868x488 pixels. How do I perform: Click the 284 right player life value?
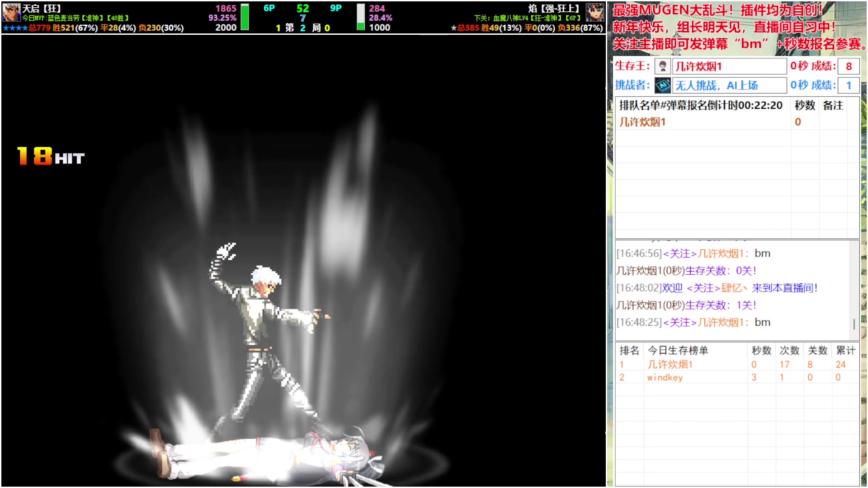[x=377, y=9]
